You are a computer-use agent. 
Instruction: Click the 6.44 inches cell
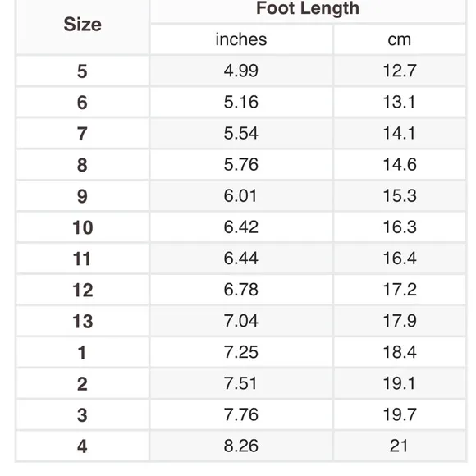241,259
